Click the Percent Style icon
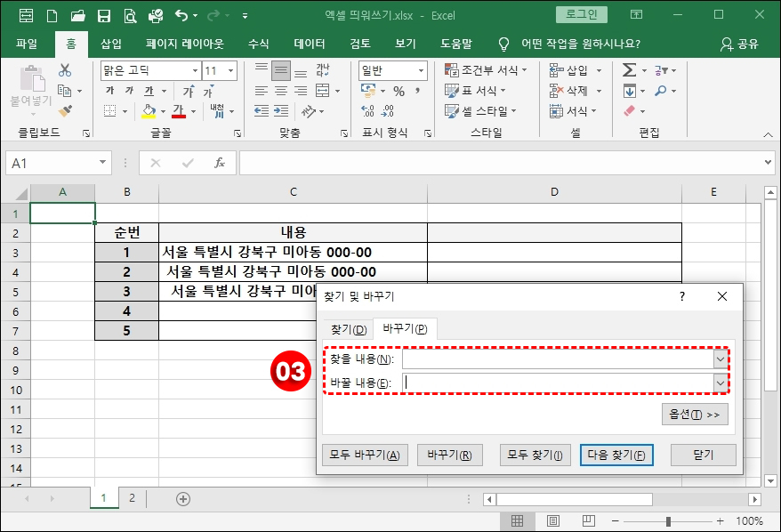Screen dimensions: 781x532 (399, 91)
